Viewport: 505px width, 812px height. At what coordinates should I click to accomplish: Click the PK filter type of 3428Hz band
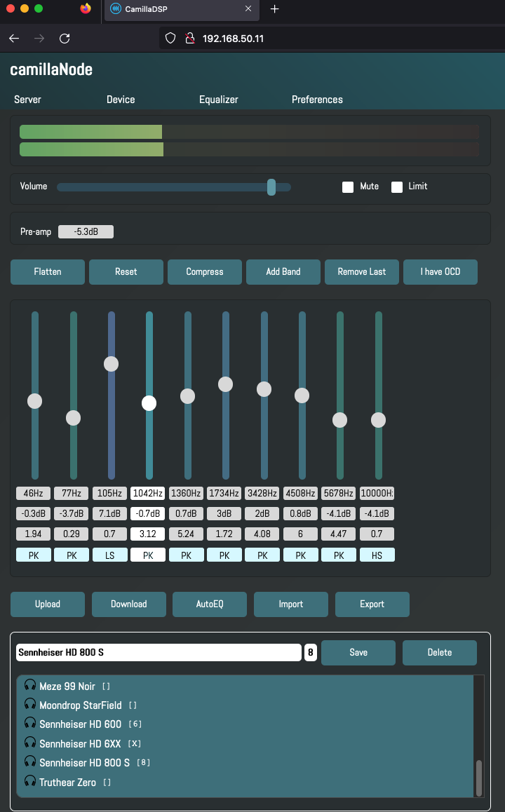click(x=262, y=555)
